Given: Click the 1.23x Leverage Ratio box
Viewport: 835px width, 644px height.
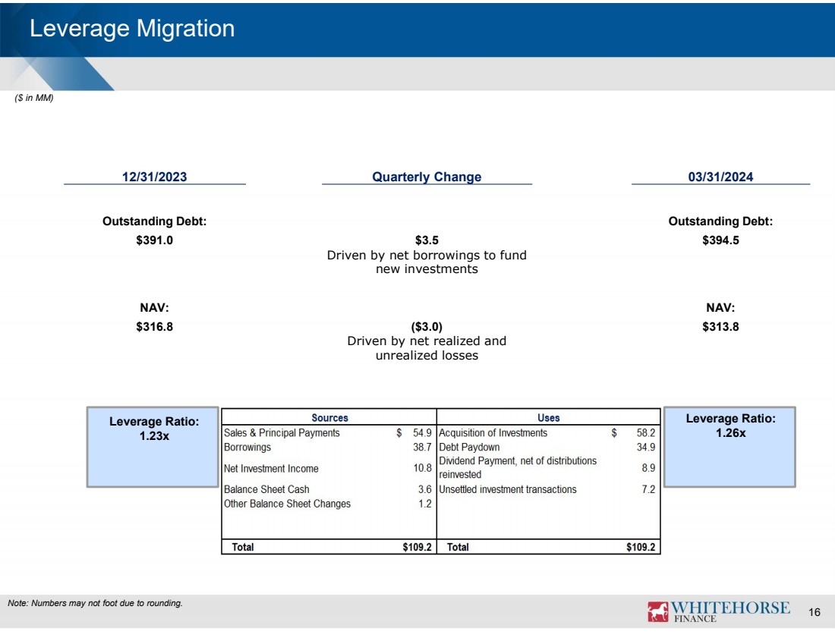Looking at the screenshot, I should 154,447.
